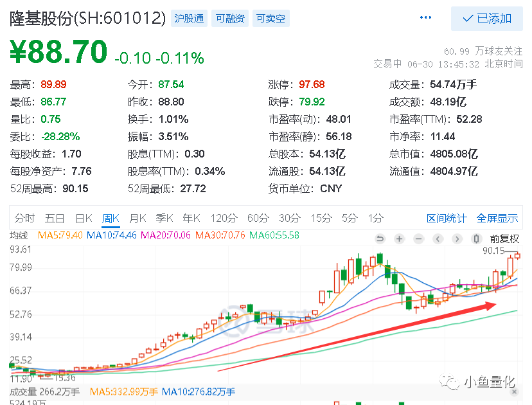Switch to the 月K chart tab

click(137, 218)
